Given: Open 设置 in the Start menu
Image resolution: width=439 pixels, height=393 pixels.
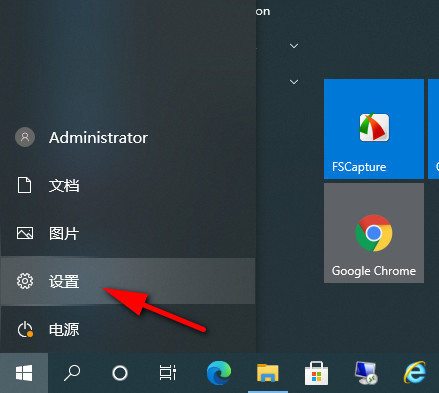Looking at the screenshot, I should click(x=128, y=281).
